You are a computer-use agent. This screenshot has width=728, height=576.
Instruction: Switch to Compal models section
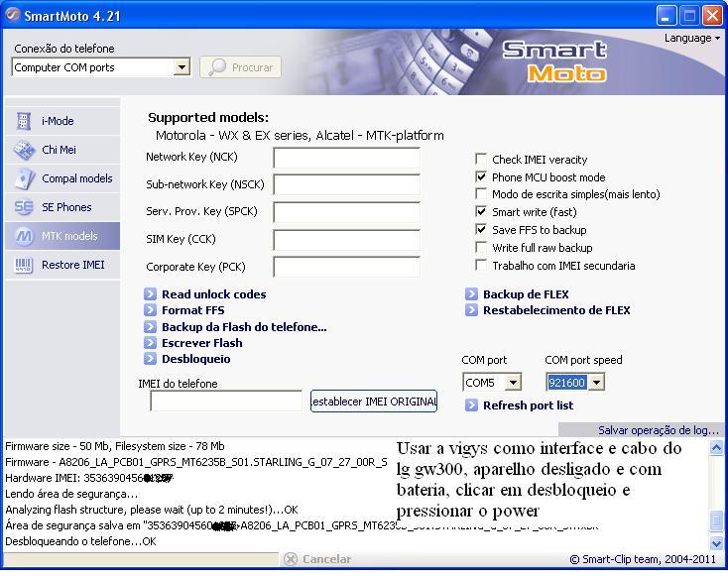click(62, 178)
